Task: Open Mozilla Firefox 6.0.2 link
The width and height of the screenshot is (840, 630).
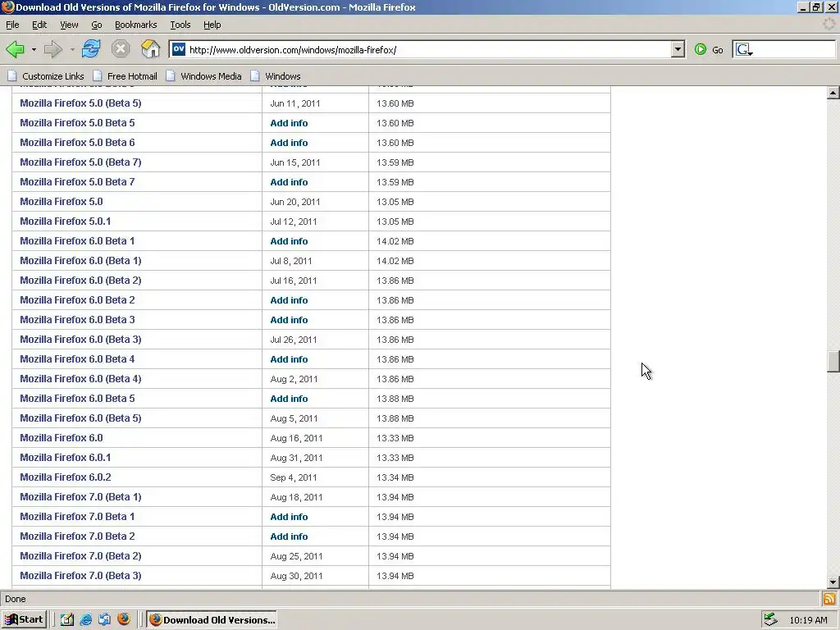Action: 66,477
